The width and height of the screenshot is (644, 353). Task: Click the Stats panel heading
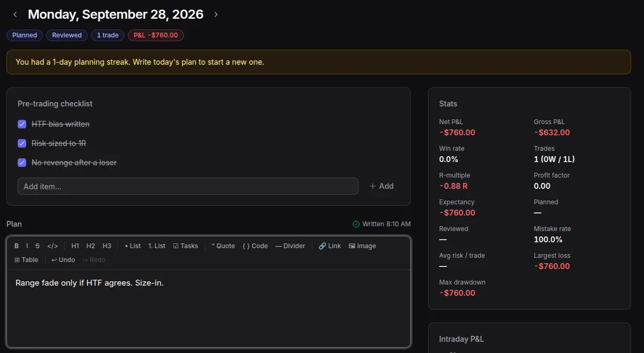pyautogui.click(x=448, y=104)
